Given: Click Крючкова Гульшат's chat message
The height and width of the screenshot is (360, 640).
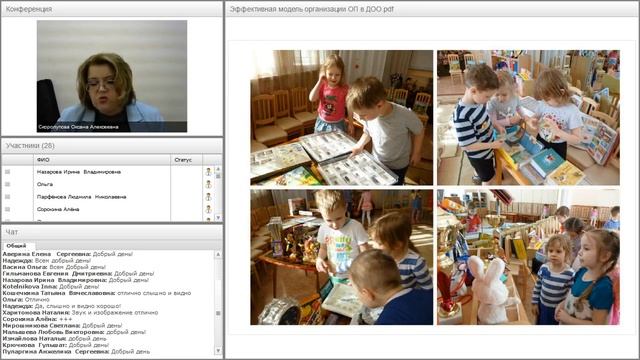Looking at the screenshot, I should (x=56, y=345).
